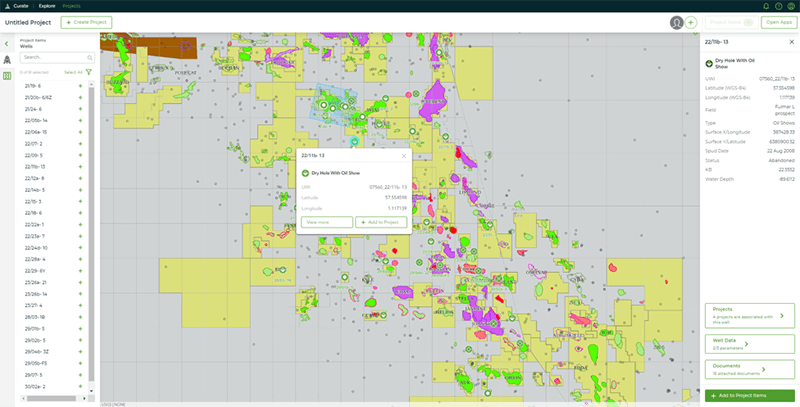Collapse the left panel with back chevron
The height and width of the screenshot is (407, 800).
coord(7,44)
